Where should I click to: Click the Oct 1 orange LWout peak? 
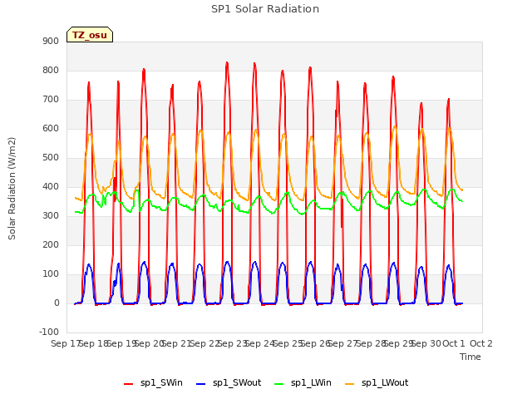pyautogui.click(x=449, y=129)
